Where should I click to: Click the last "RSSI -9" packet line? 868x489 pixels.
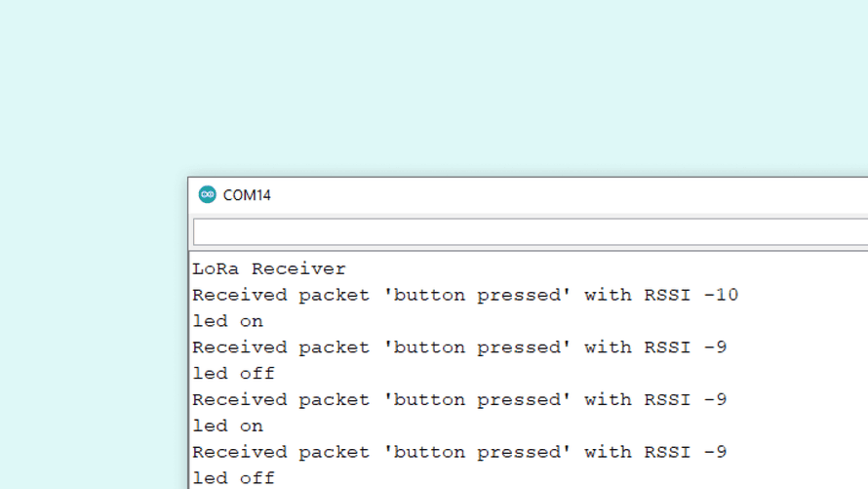(x=458, y=452)
